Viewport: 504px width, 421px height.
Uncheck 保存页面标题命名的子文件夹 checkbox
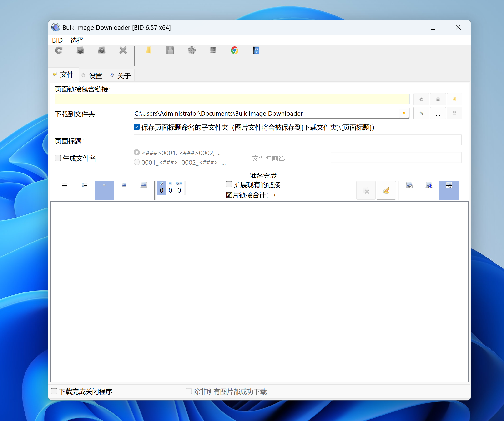[137, 127]
